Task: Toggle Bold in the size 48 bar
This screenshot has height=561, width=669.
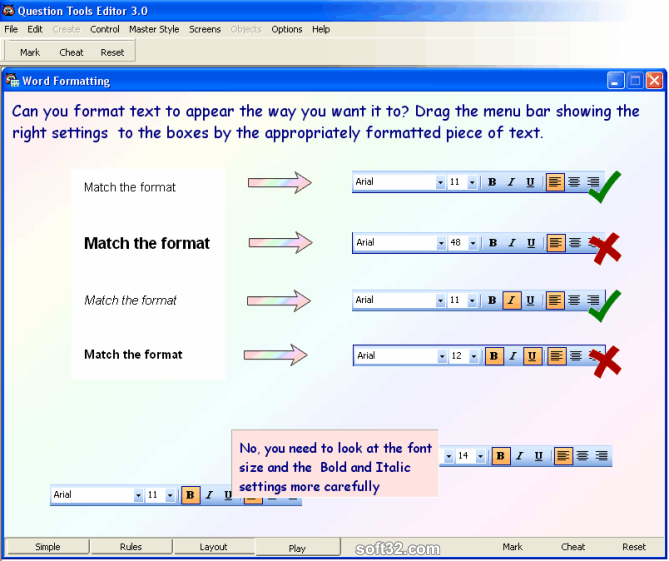Action: [493, 243]
